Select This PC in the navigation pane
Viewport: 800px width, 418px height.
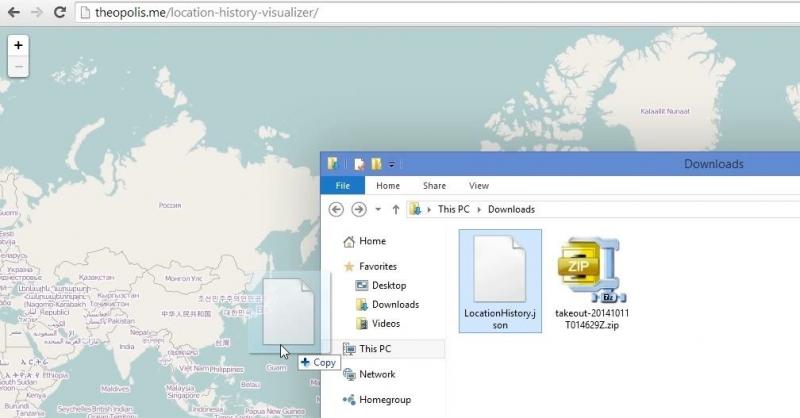pyautogui.click(x=375, y=349)
